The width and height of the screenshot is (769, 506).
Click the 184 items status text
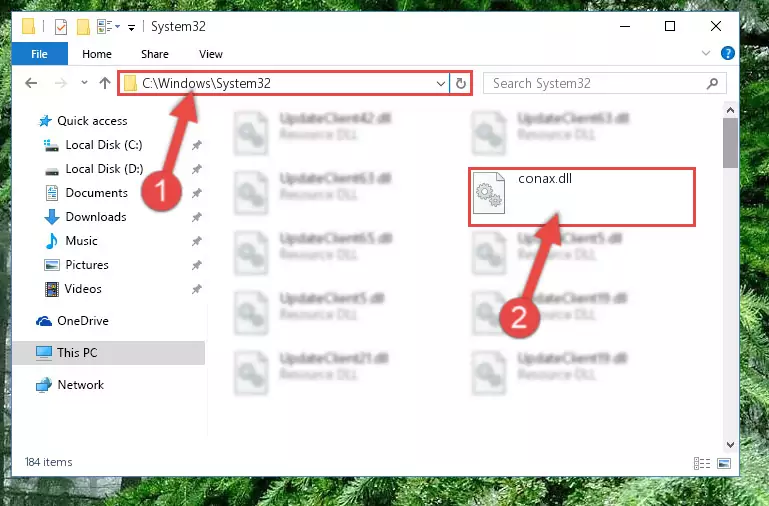point(49,462)
